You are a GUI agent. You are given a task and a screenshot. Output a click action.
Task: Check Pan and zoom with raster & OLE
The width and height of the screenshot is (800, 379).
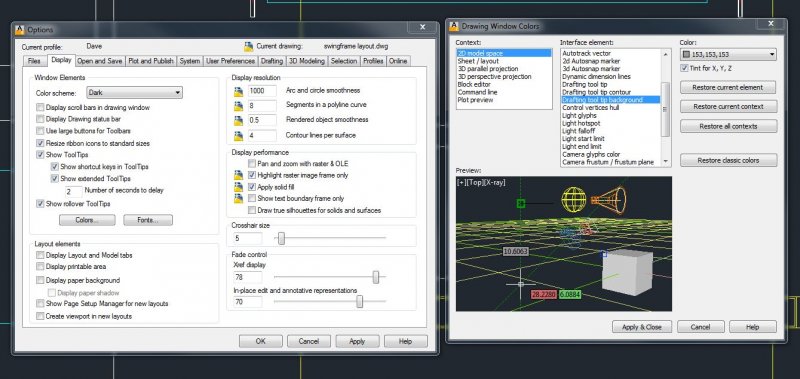252,164
